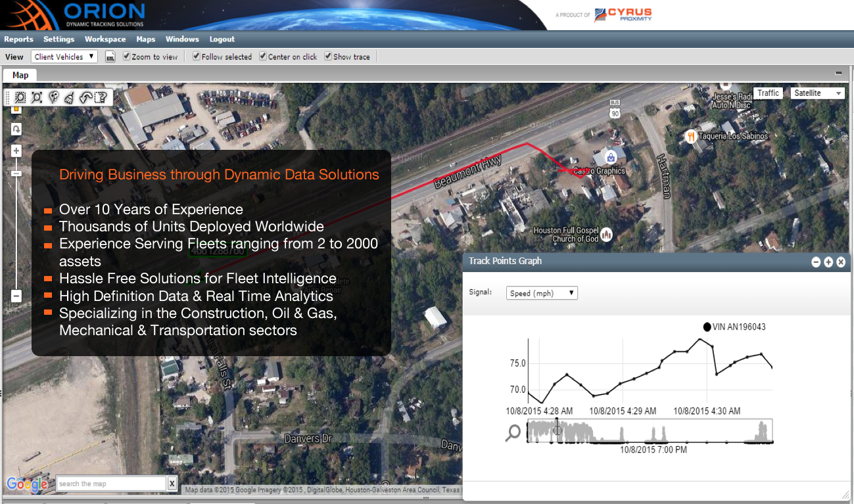Click the 10/8/2015 7:00 PM overview label
The height and width of the screenshot is (504, 854).
653,450
